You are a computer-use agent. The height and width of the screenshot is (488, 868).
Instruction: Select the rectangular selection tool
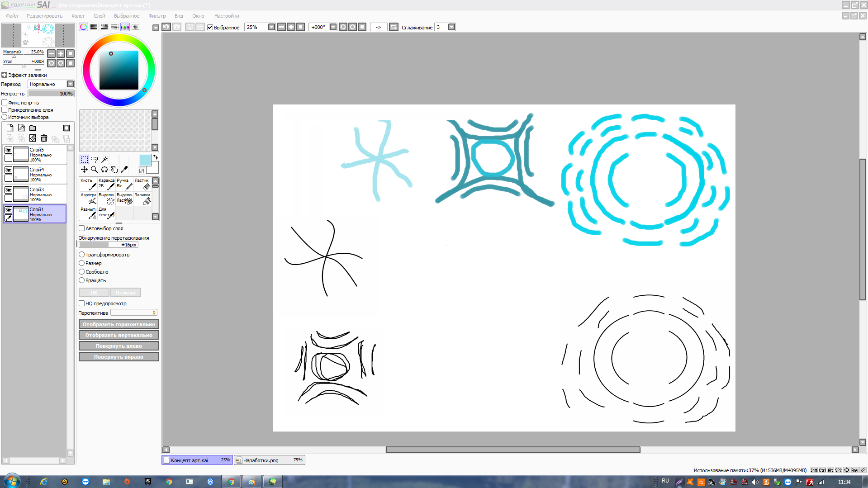coord(84,159)
